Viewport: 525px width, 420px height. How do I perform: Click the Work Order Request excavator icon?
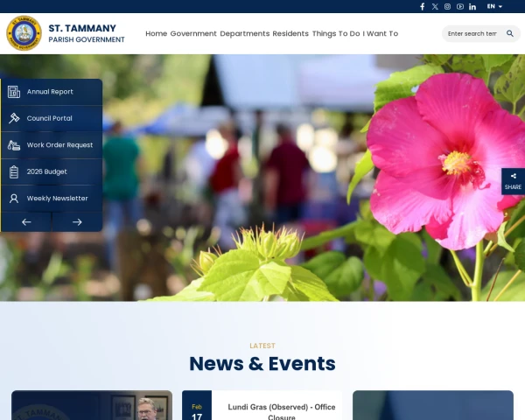[14, 145]
